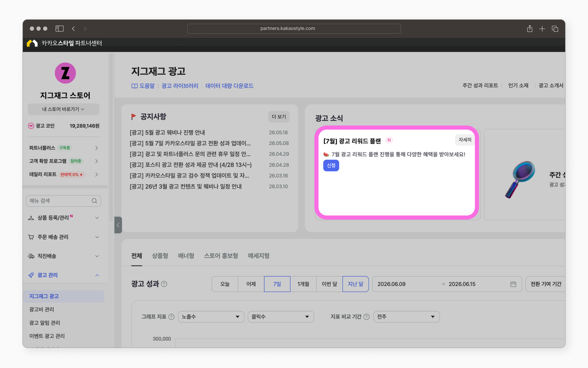The width and height of the screenshot is (588, 368).
Task: Select the 1개월 period option
Action: tap(303, 284)
